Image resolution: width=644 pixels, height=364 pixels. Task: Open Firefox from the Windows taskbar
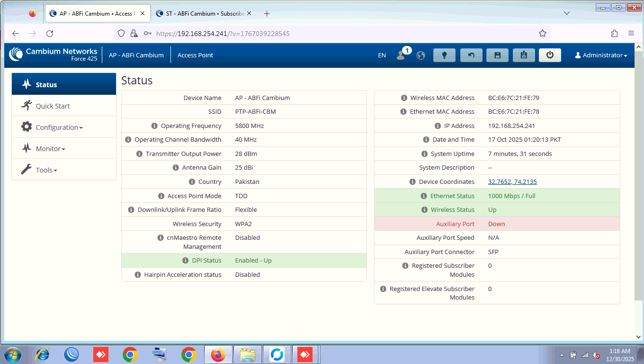pyautogui.click(x=218, y=355)
